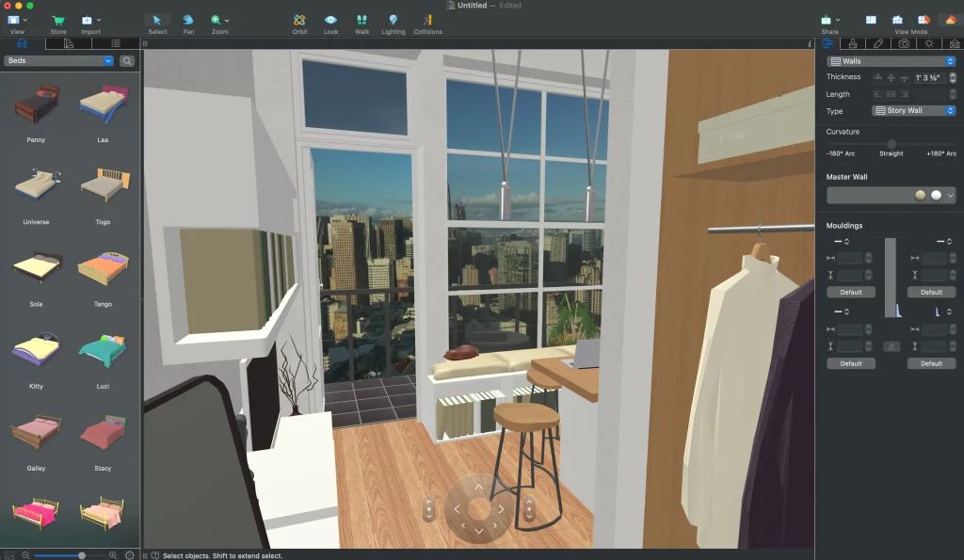Image resolution: width=964 pixels, height=560 pixels.
Task: Open the camera inspector tab
Action: [903, 43]
